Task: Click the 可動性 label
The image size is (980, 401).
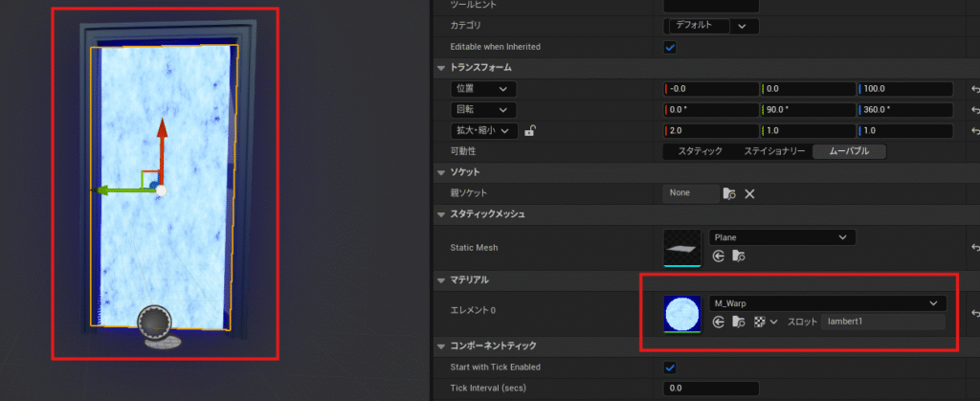Action: coord(463,151)
